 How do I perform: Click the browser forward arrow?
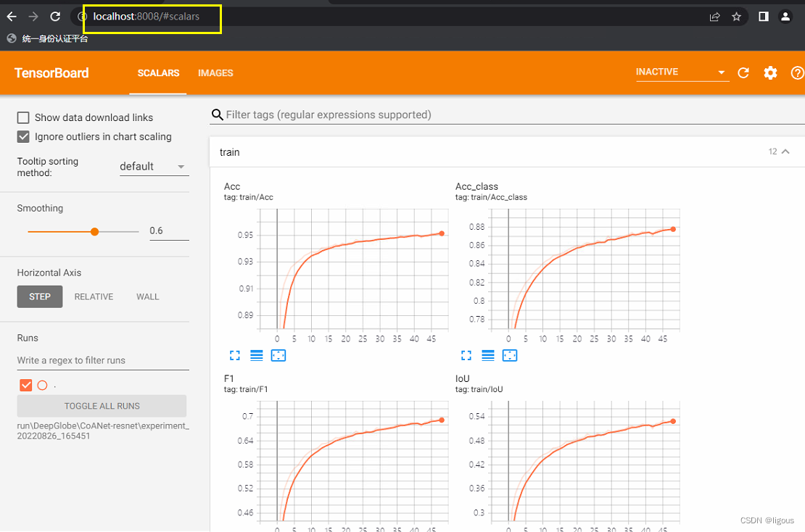[33, 17]
